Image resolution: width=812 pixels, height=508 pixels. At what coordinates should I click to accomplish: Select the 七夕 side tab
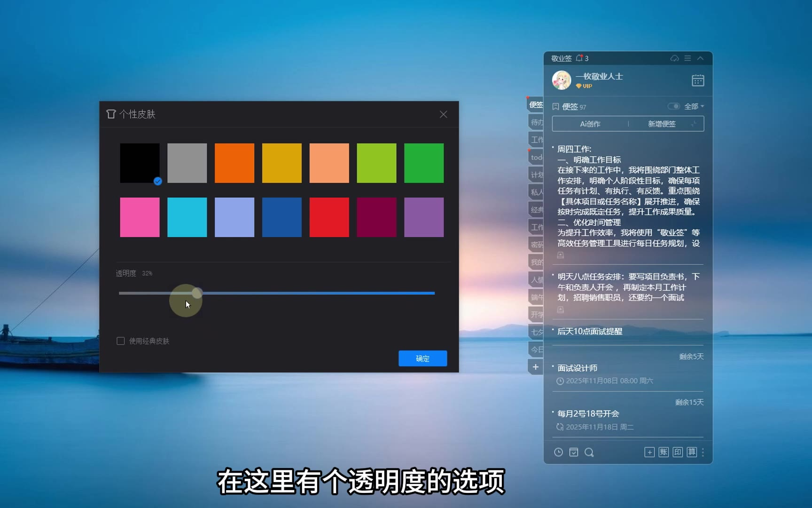point(536,332)
